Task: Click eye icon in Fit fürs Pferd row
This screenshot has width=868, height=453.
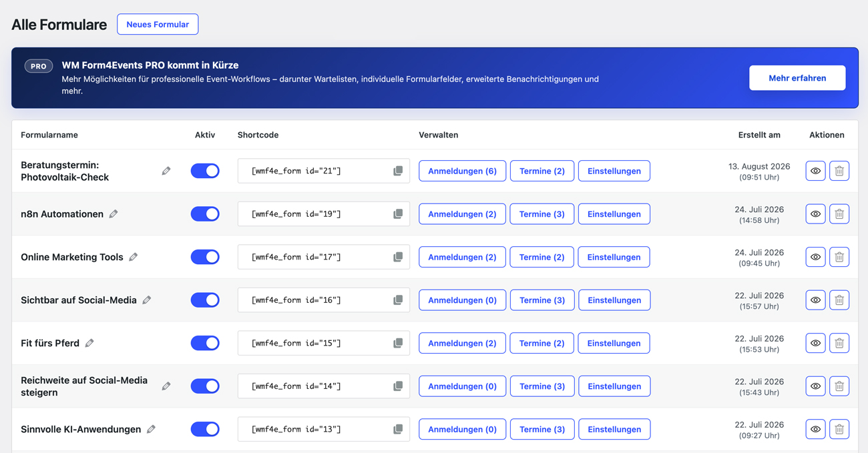Action: tap(815, 343)
